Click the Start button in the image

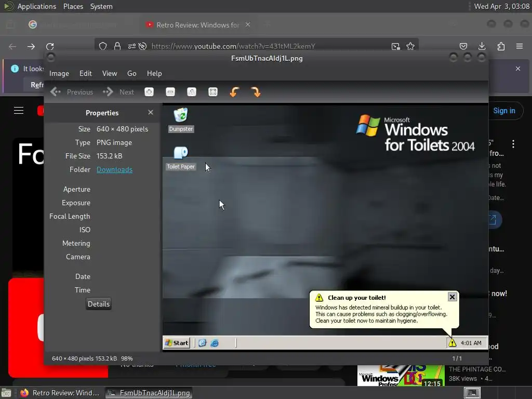(177, 343)
